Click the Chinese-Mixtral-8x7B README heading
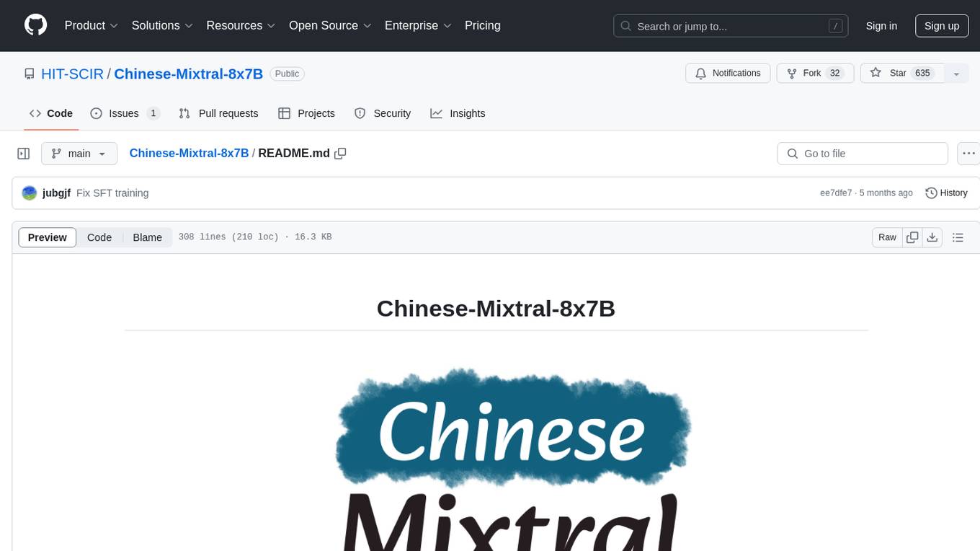 pos(496,309)
